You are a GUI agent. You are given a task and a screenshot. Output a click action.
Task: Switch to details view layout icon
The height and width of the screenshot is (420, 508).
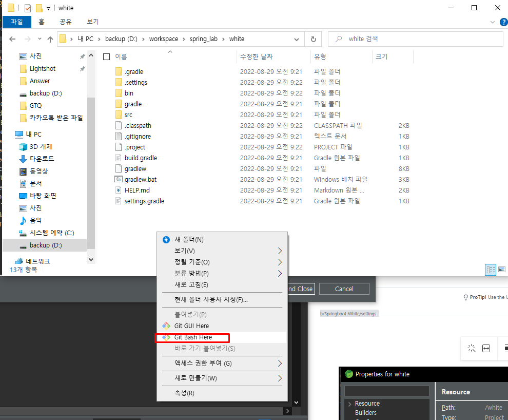[x=491, y=270]
